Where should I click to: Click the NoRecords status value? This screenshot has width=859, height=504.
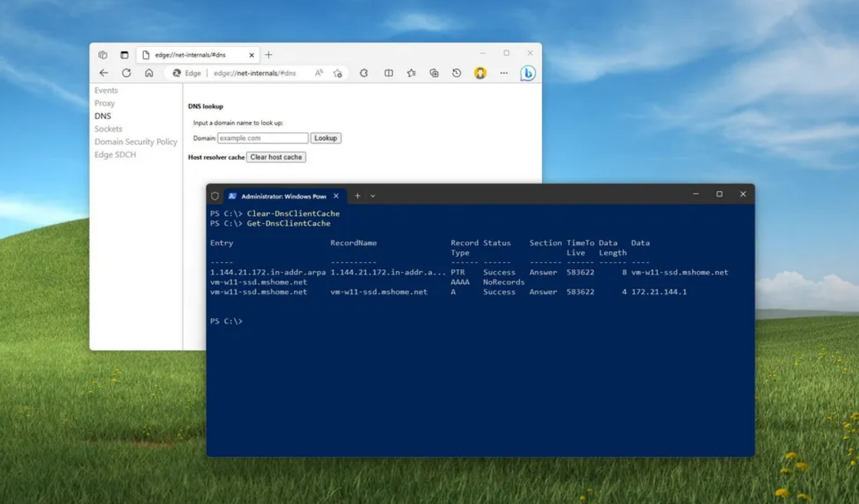[x=503, y=282]
